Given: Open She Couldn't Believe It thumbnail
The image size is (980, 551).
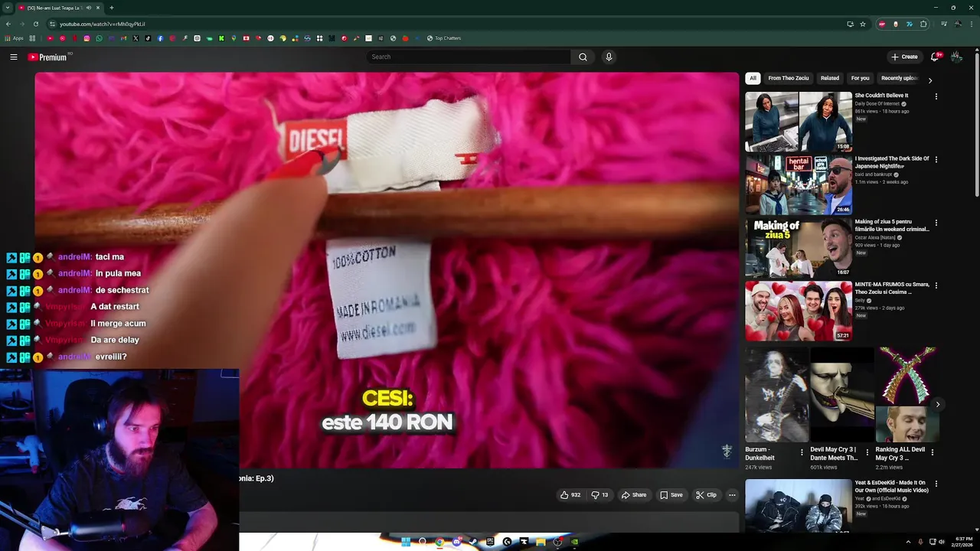Looking at the screenshot, I should 799,122.
